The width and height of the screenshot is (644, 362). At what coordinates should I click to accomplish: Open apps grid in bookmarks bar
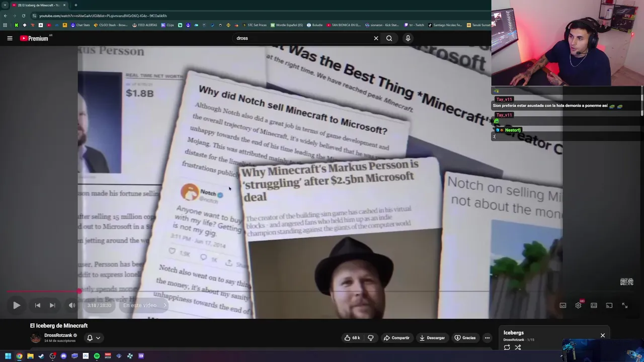pyautogui.click(x=5, y=25)
